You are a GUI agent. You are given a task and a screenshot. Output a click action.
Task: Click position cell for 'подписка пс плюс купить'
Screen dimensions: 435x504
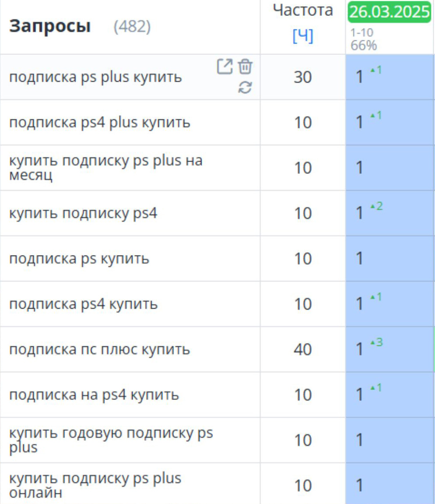390,349
